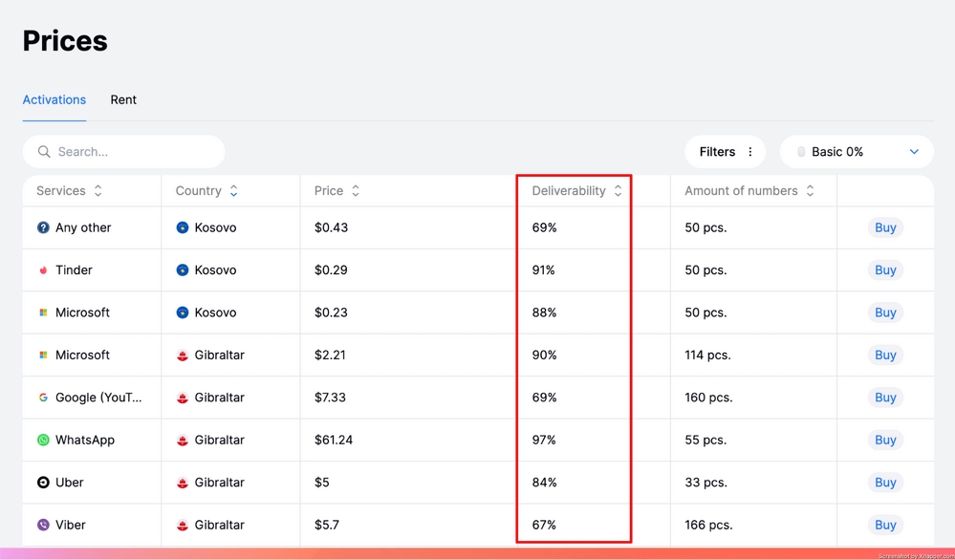Click the Any other question-mark icon
Screen dimensions: 955x560
coord(43,227)
